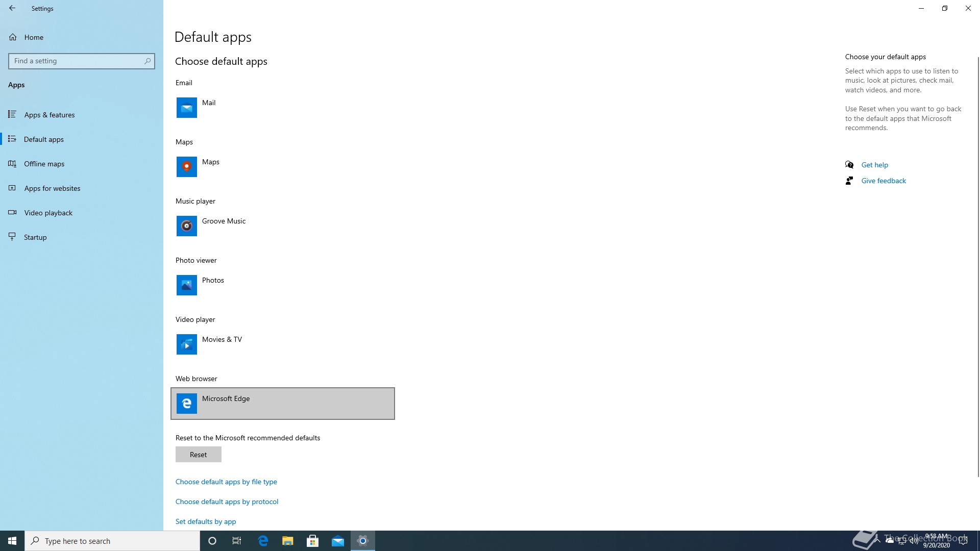Open the Set defaults by app link
The height and width of the screenshot is (551, 980).
(206, 521)
